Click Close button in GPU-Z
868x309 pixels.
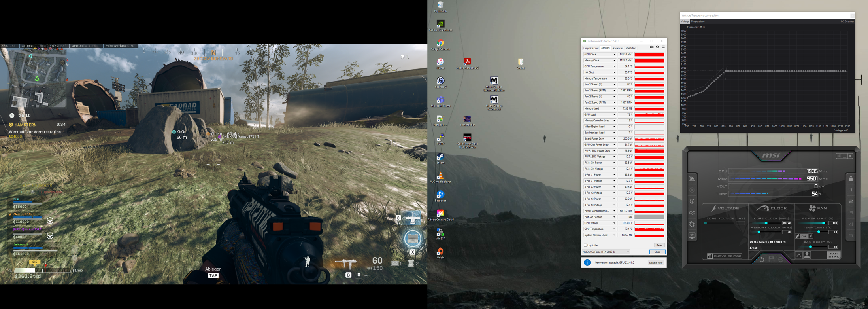coord(657,252)
